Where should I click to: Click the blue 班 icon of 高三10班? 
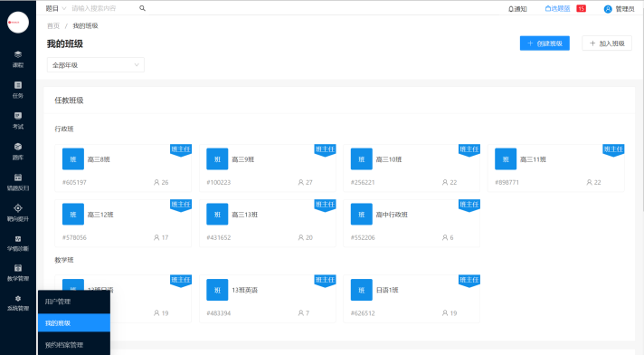[362, 159]
